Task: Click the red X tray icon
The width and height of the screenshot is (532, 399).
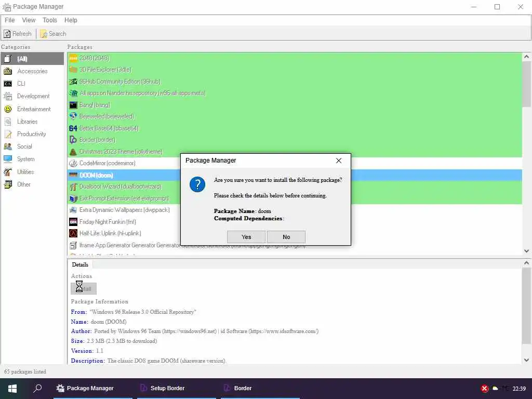Action: [485, 389]
